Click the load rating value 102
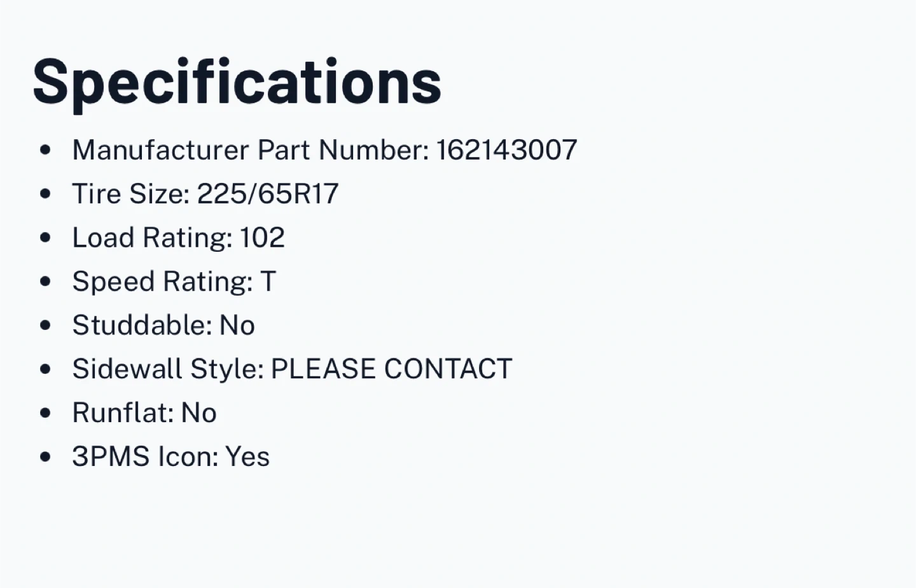The width and height of the screenshot is (916, 588). [x=262, y=238]
